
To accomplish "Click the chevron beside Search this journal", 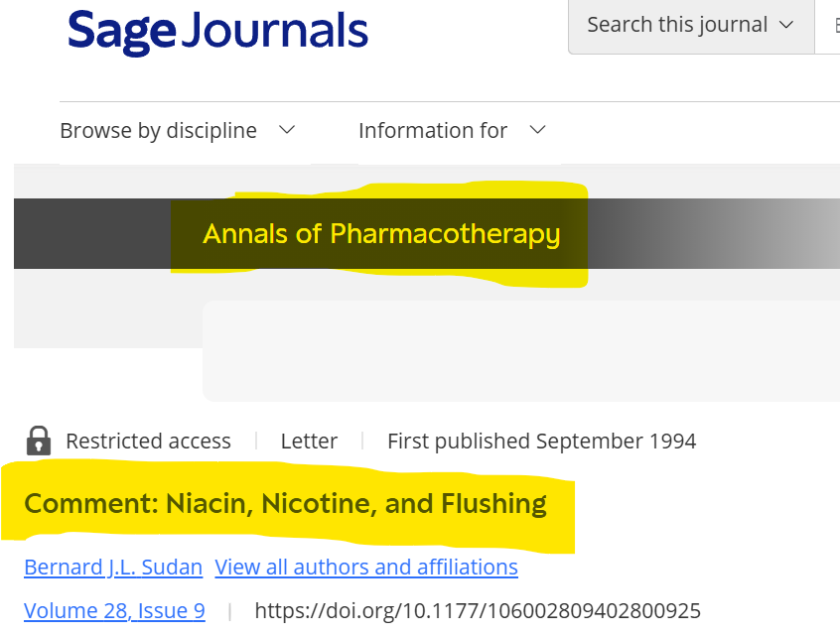I will pos(786,25).
